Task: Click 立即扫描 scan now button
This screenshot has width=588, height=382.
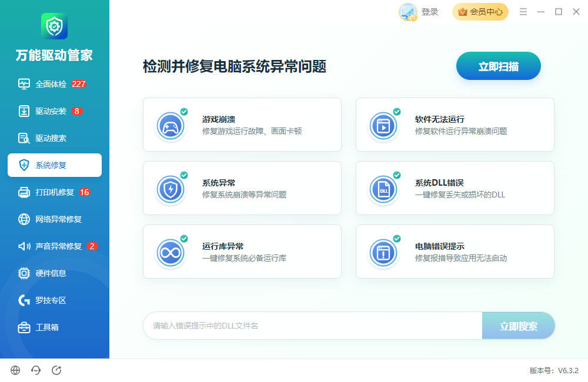Action: (x=499, y=66)
